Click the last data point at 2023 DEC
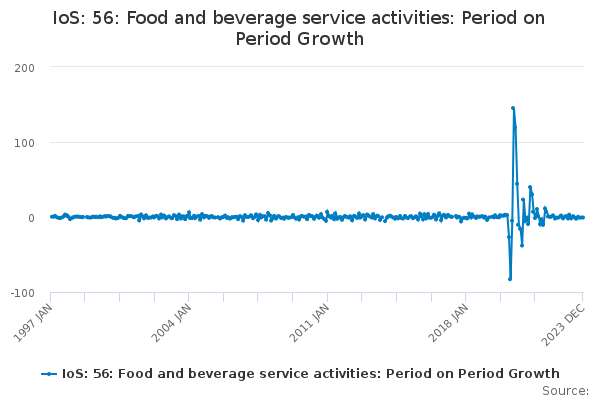This screenshot has width=600, height=400. click(583, 217)
